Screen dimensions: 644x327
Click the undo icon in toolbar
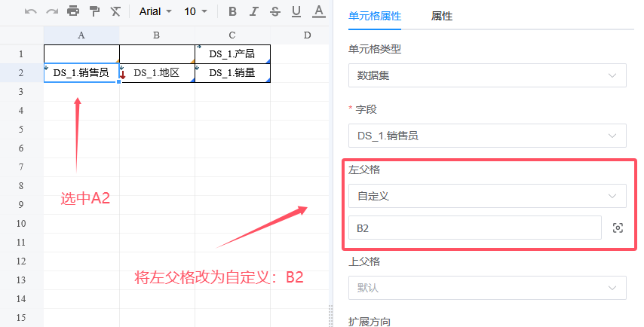coord(31,11)
